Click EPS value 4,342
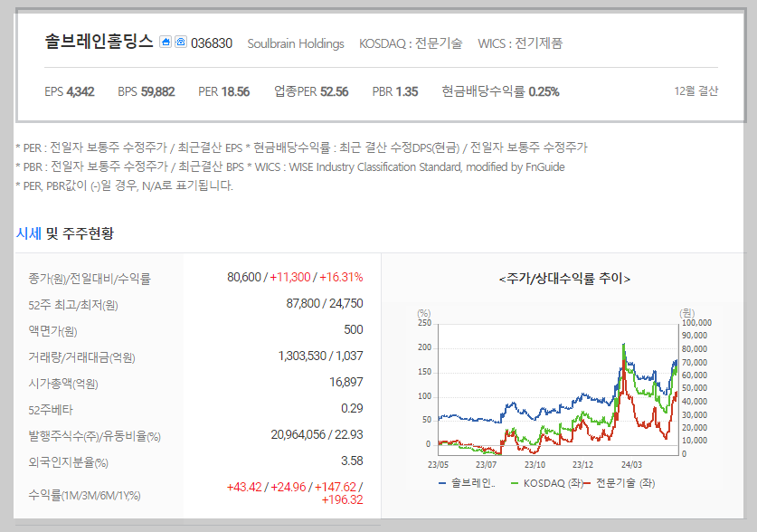This screenshot has height=532, width=757. click(x=80, y=91)
